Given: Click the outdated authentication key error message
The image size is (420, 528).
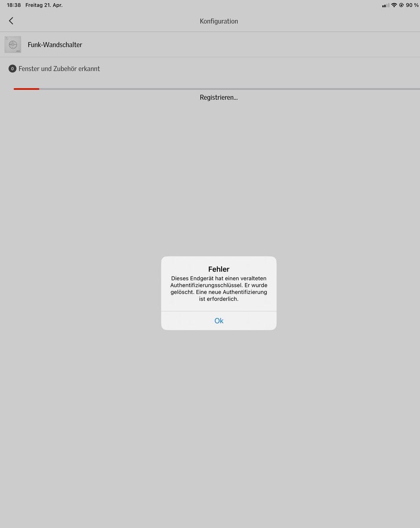Looking at the screenshot, I should [219, 289].
